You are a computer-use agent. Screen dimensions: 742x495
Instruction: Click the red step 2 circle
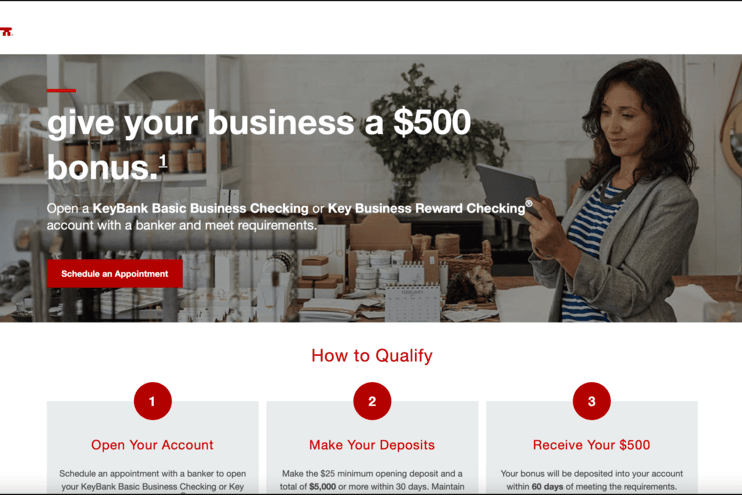[372, 401]
